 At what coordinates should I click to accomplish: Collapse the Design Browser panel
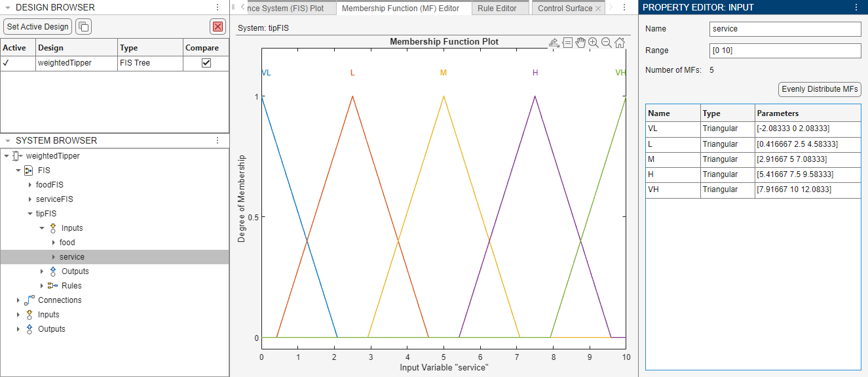(x=7, y=7)
